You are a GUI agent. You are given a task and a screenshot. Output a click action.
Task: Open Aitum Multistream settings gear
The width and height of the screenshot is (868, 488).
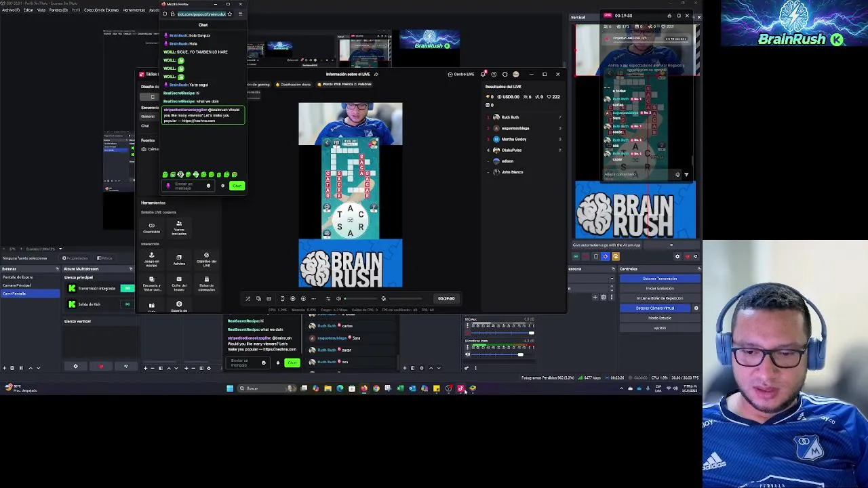(x=75, y=366)
